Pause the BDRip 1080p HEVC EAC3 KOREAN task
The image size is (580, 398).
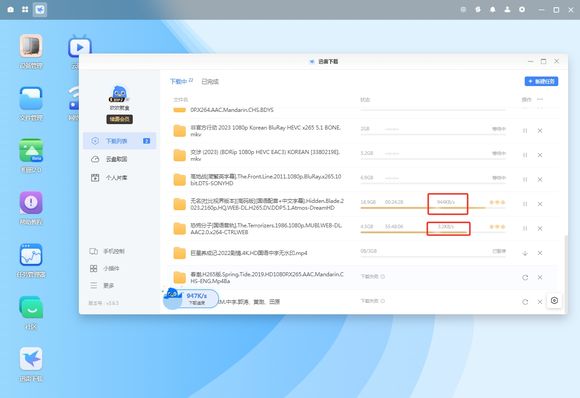525,155
